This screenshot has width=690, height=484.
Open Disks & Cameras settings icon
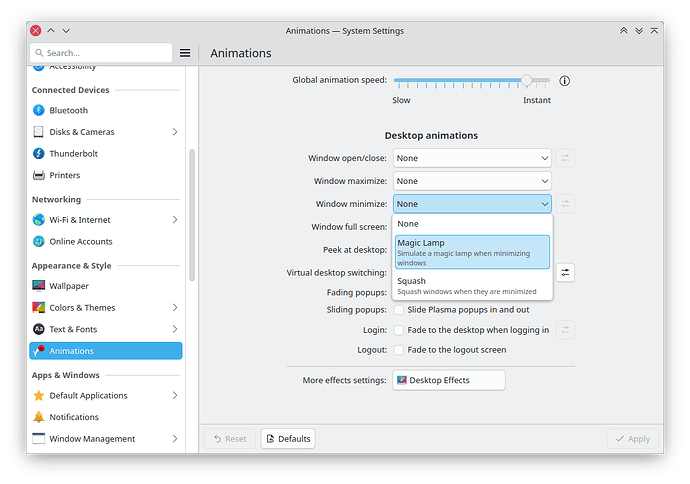(x=39, y=132)
